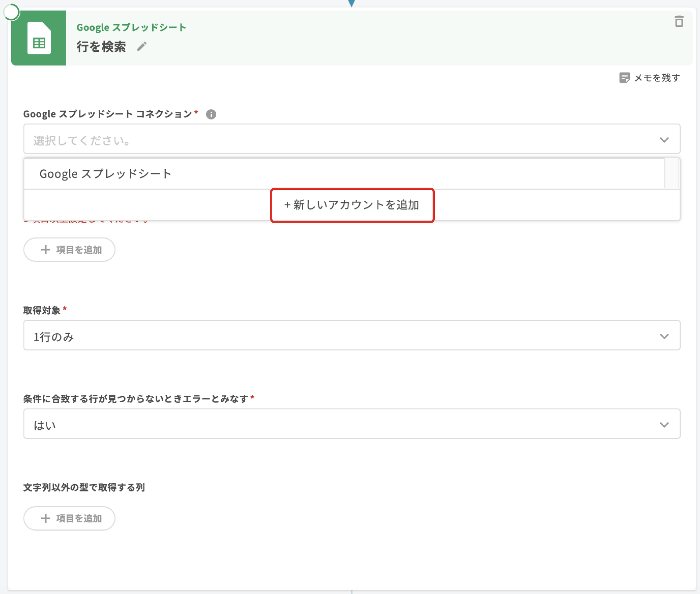Screen dimensions: 700x594
Task: Select the Google スプレッドシート connection option
Action: click(106, 174)
